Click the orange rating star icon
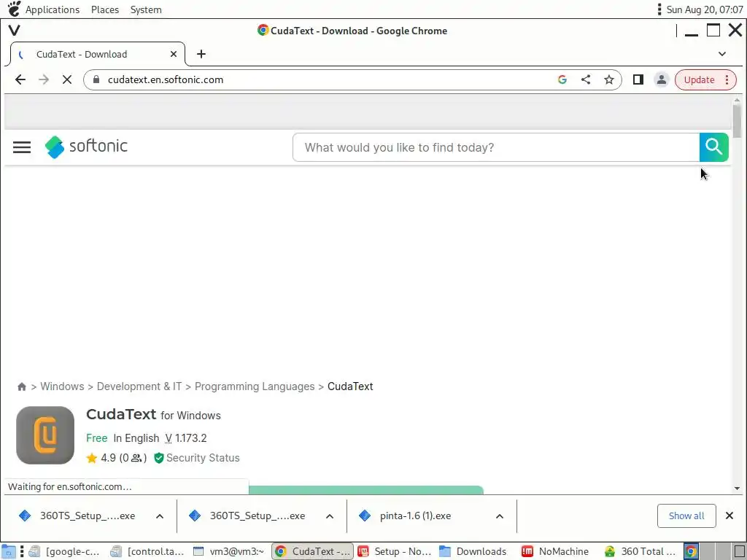 pos(91,458)
